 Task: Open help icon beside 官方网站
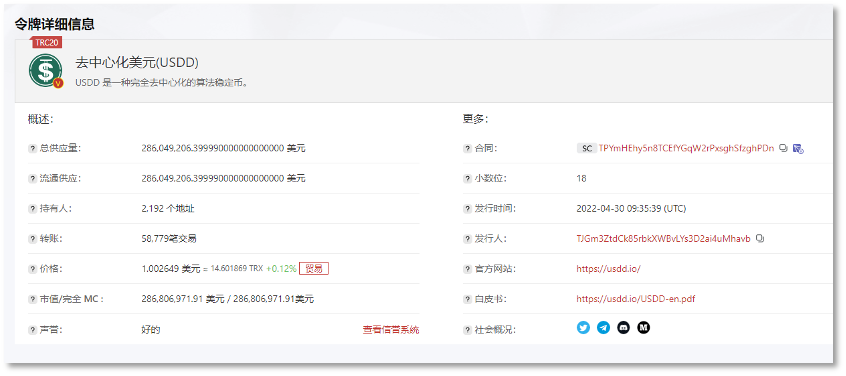pyautogui.click(x=467, y=269)
